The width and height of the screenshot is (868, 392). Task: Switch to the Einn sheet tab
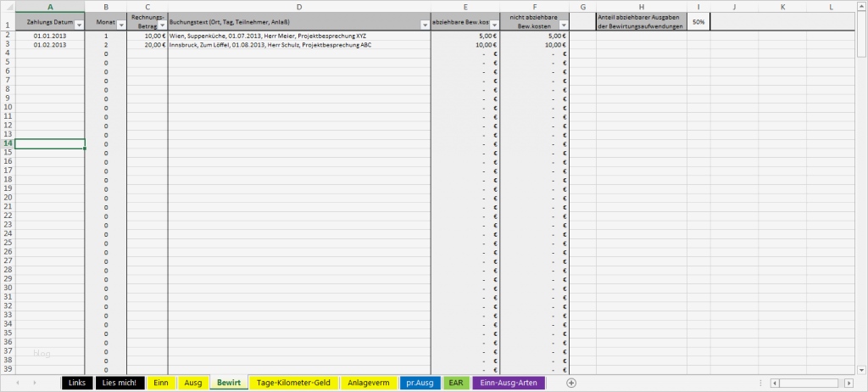click(x=161, y=383)
